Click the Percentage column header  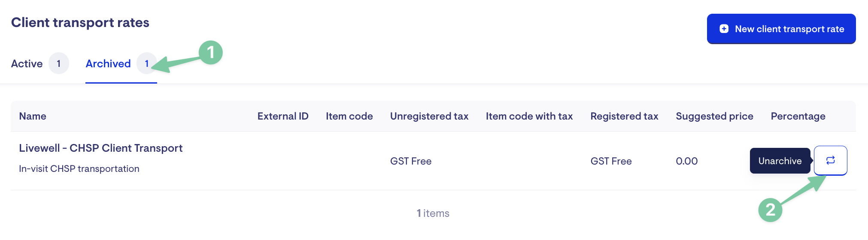tap(798, 116)
